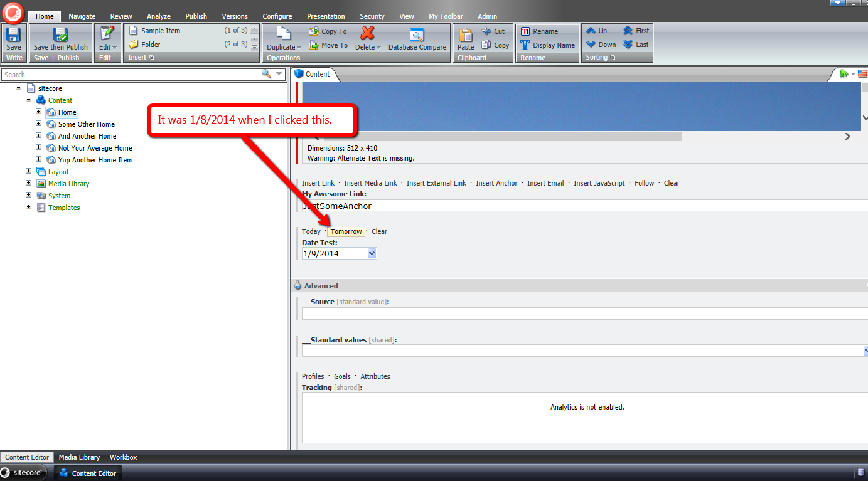Click the Save icon in the ribbon
868x481 pixels.
click(13, 36)
